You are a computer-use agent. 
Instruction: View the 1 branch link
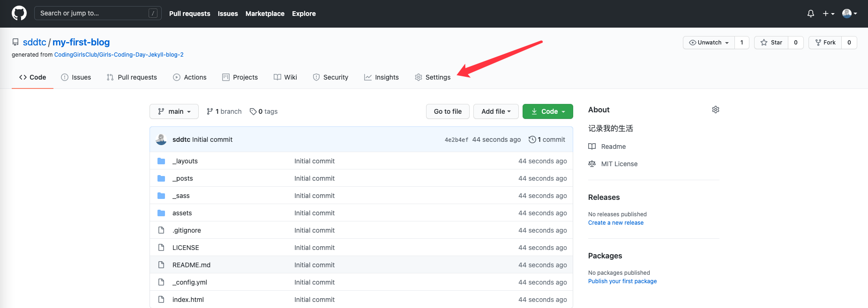(x=224, y=111)
